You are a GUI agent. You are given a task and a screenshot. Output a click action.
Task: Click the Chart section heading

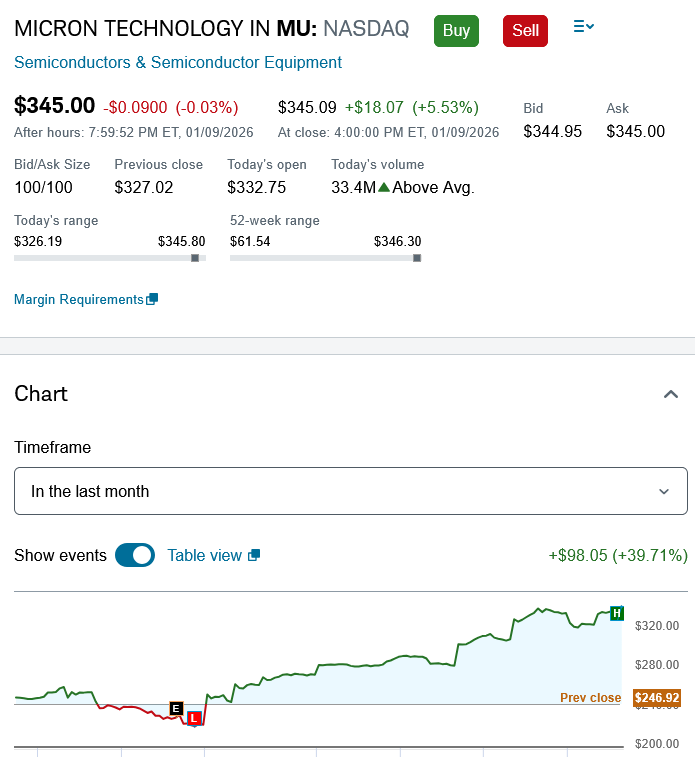[x=41, y=394]
